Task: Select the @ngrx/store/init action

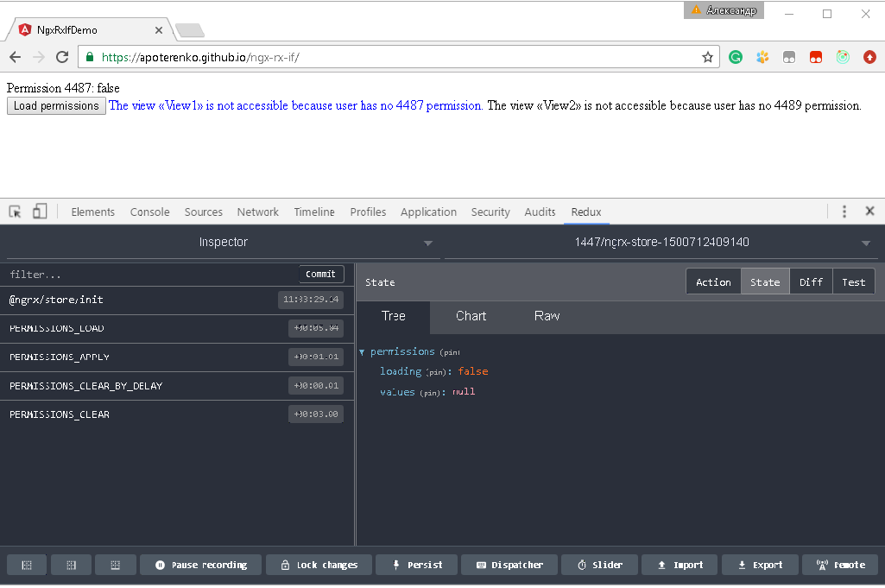Action: pyautogui.click(x=177, y=300)
